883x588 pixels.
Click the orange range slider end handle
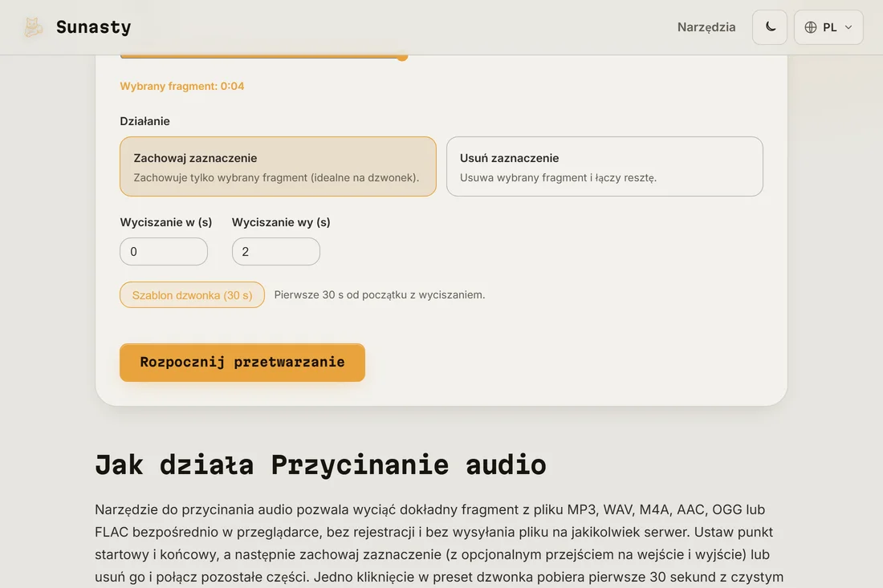click(402, 56)
